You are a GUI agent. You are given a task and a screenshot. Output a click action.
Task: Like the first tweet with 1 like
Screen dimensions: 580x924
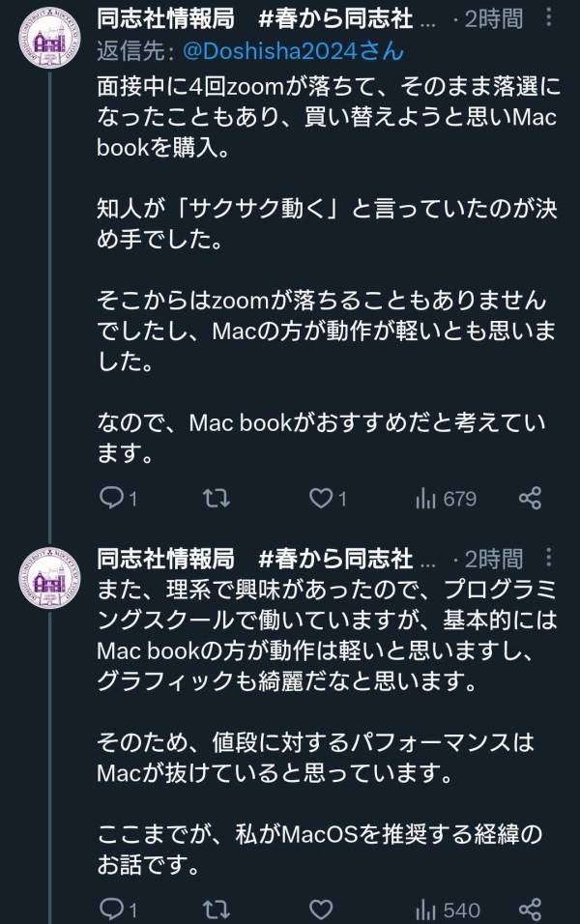tap(321, 498)
